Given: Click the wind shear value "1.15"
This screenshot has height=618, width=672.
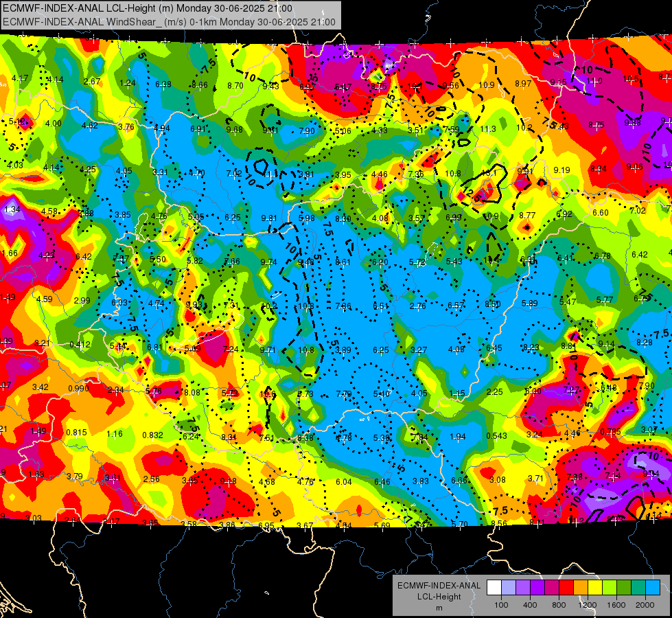Looking at the screenshot, I should click(x=457, y=393).
